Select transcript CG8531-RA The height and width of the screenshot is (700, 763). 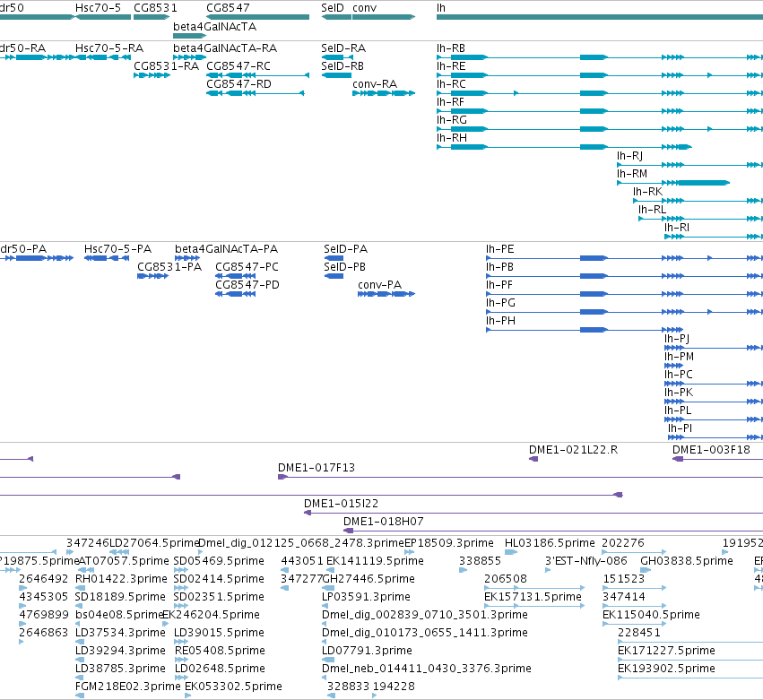tap(167, 66)
